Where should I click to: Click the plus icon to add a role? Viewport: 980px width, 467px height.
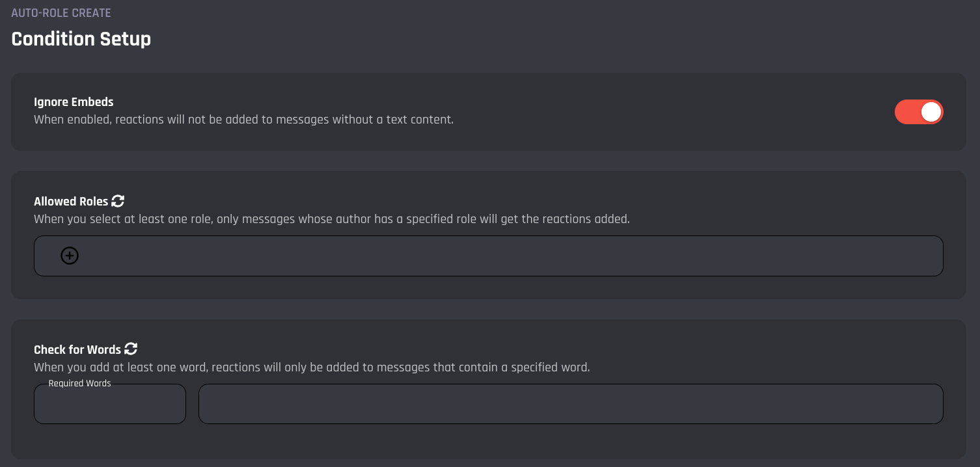click(70, 256)
